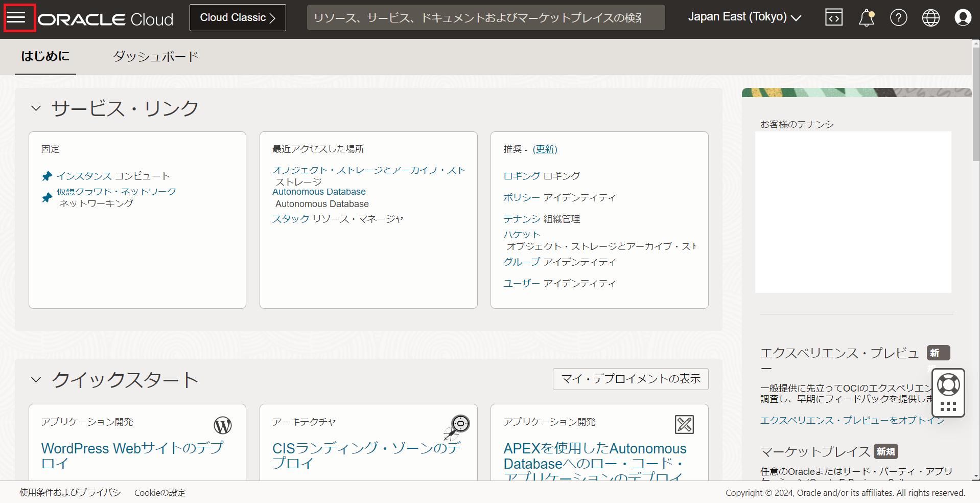Screen dimensions: 980x503
Task: Switch to the ダッシュボード tab
Action: (x=156, y=56)
